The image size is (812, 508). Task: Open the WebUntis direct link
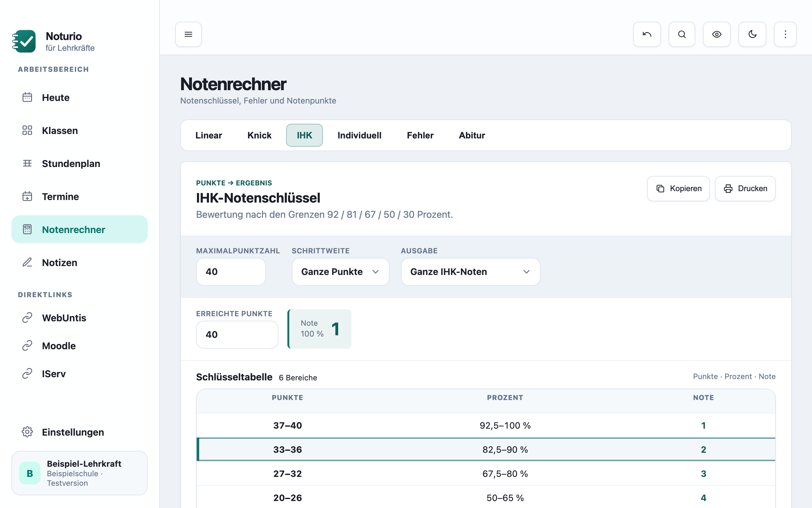pyautogui.click(x=80, y=317)
